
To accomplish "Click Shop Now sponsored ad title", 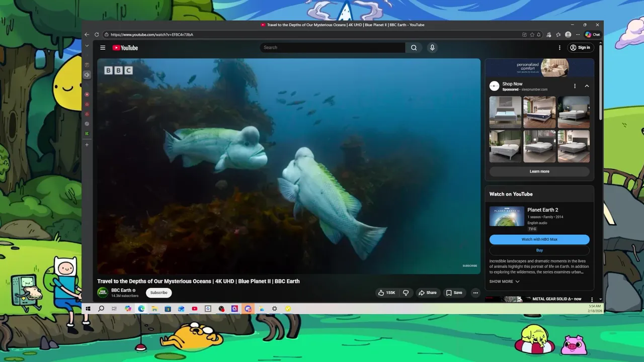I will [512, 84].
